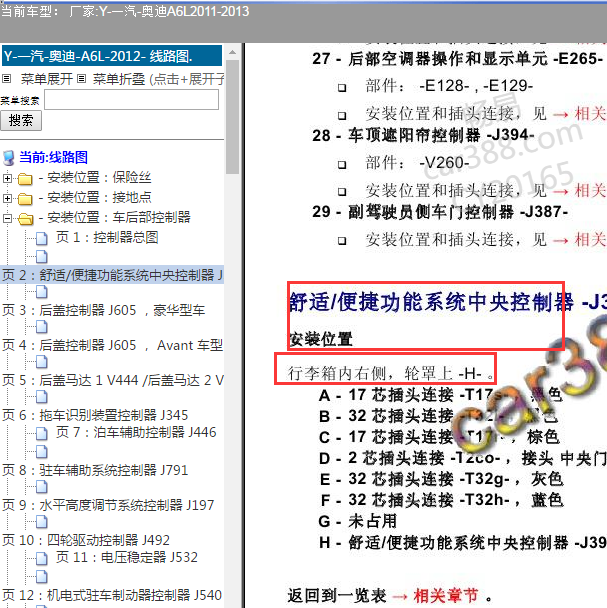Click the sidebar scroll up arrow
The width and height of the screenshot is (607, 608).
pyautogui.click(x=232, y=52)
